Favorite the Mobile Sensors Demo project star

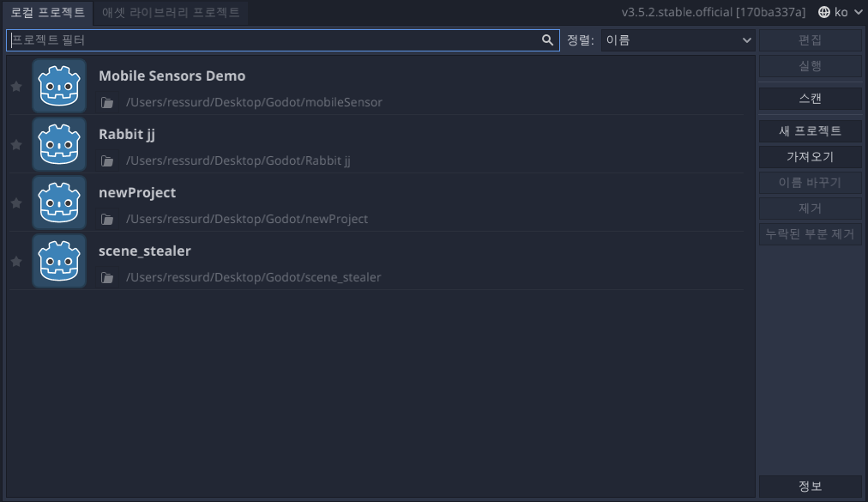[x=16, y=87]
